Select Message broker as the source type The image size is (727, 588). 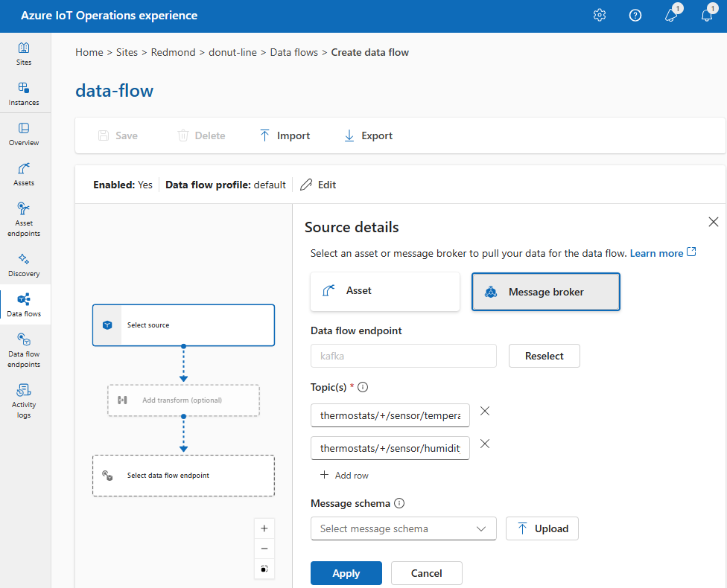[545, 291]
